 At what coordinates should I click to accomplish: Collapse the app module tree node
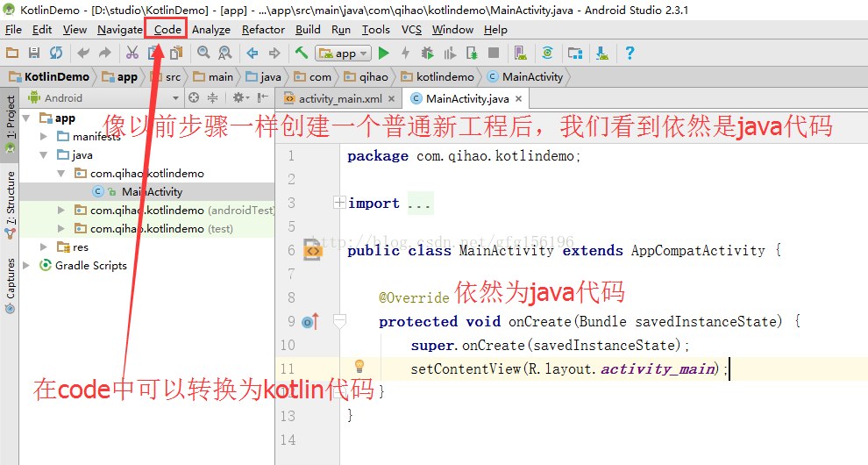[x=26, y=118]
